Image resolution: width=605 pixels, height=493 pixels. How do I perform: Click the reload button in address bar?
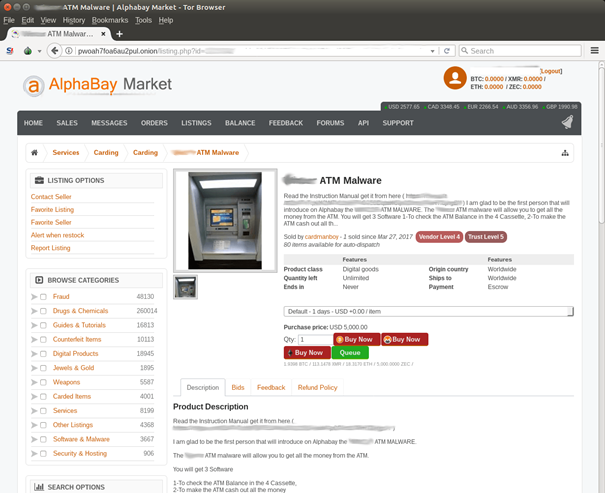point(448,50)
